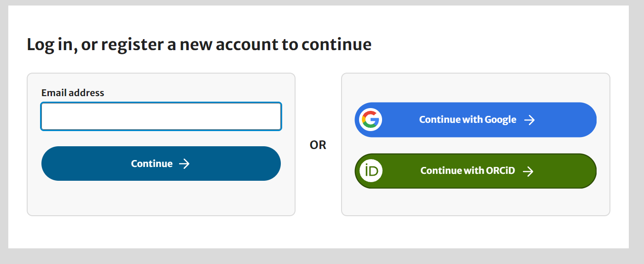Click the arrow icon on the ORCiD button

point(528,171)
